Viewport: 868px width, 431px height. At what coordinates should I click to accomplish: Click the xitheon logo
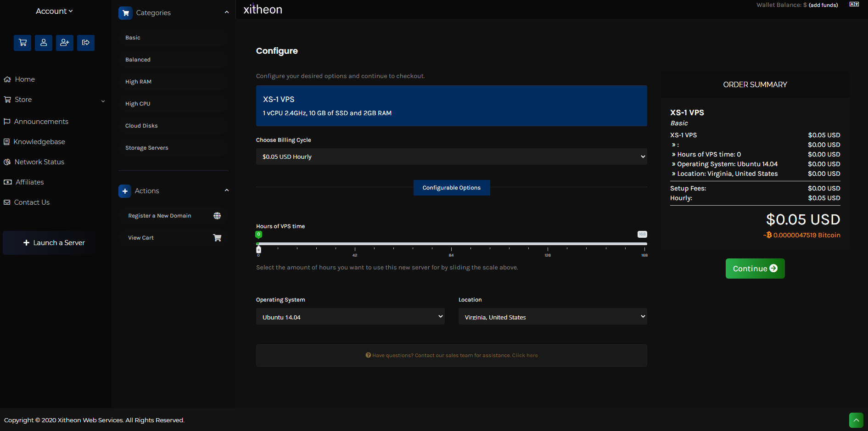(263, 9)
